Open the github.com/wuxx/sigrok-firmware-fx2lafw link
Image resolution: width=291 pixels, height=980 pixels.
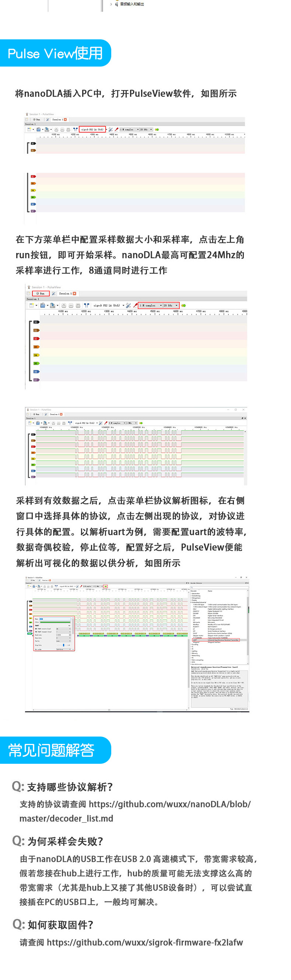tap(145, 942)
